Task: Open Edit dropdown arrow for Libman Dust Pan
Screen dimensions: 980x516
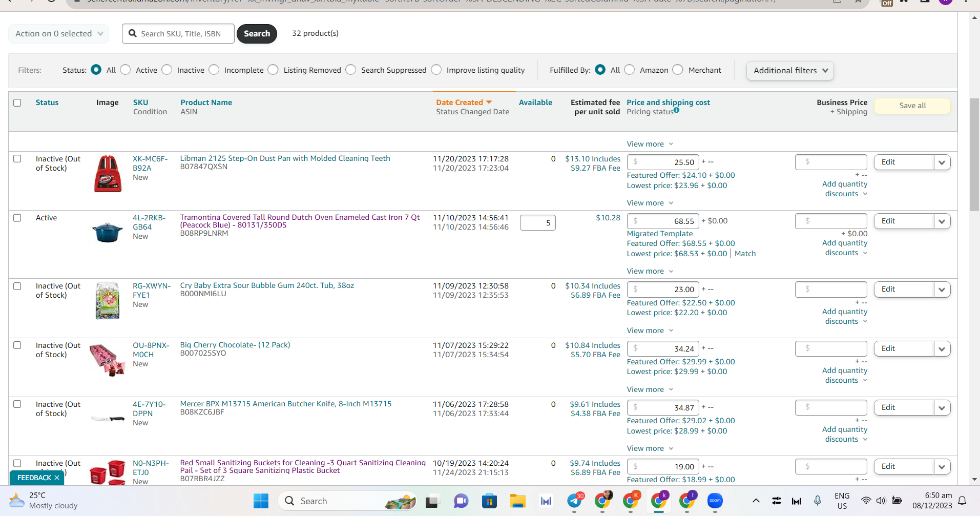Action: 942,162
